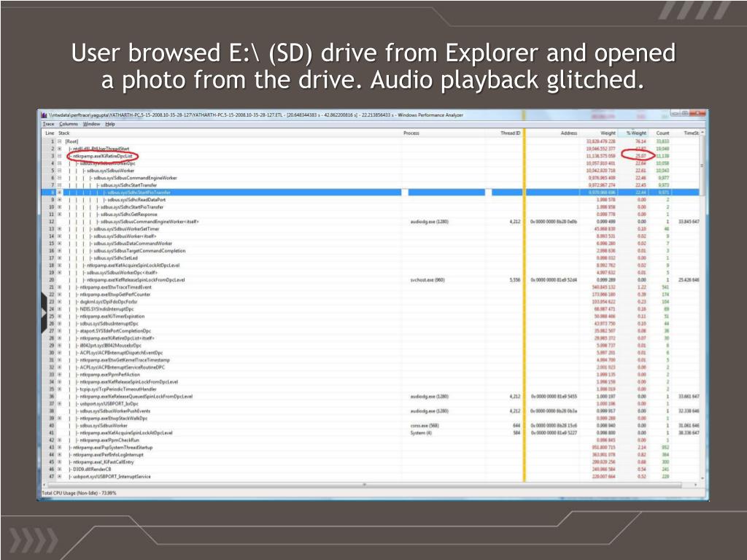Viewport: 747px width, 560px height.
Task: Expand the SdbusDataCommandWorker node on line 15
Action: (x=60, y=244)
